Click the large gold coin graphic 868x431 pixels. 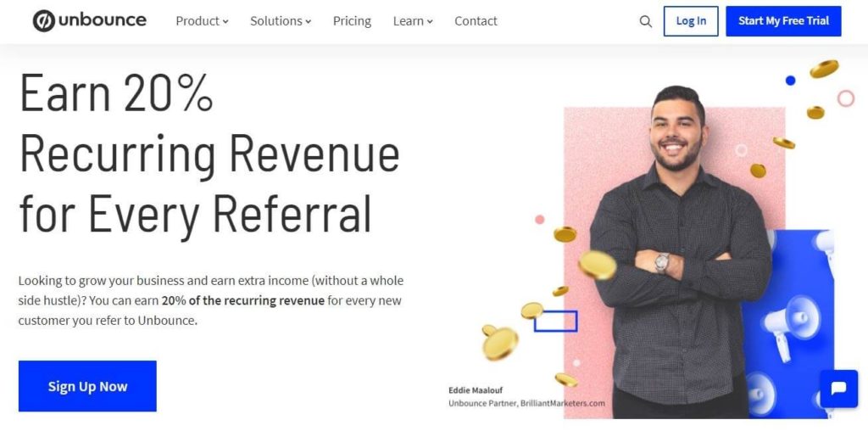[598, 265]
